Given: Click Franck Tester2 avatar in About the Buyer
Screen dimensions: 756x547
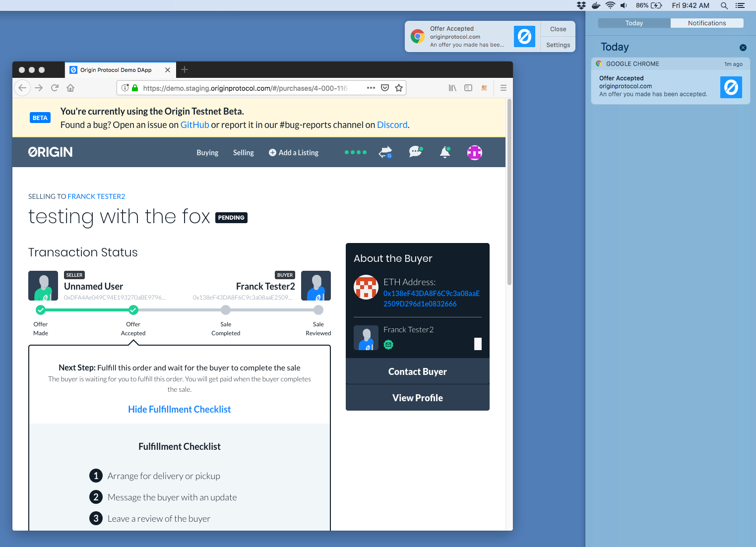Looking at the screenshot, I should [366, 338].
